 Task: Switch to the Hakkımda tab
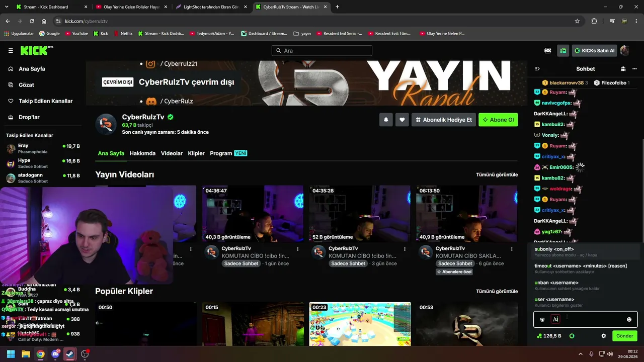pyautogui.click(x=142, y=153)
